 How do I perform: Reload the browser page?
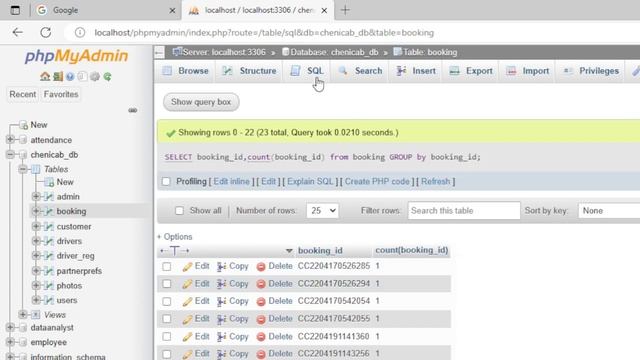pos(46,32)
